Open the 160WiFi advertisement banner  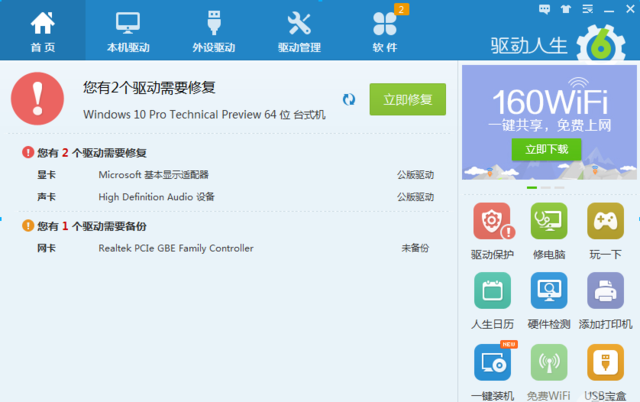click(549, 122)
